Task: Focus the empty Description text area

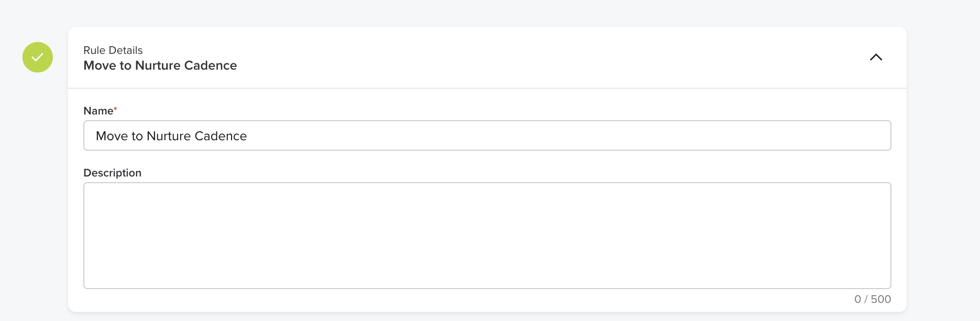Action: pos(487,235)
